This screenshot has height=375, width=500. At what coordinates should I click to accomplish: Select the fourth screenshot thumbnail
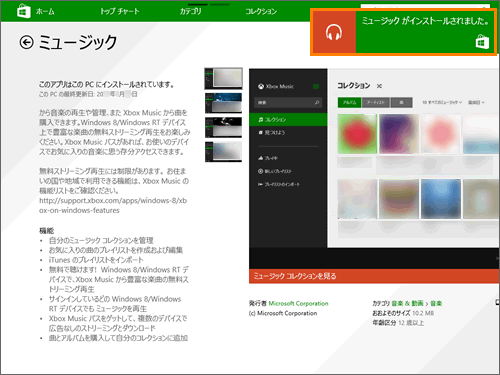point(223,152)
